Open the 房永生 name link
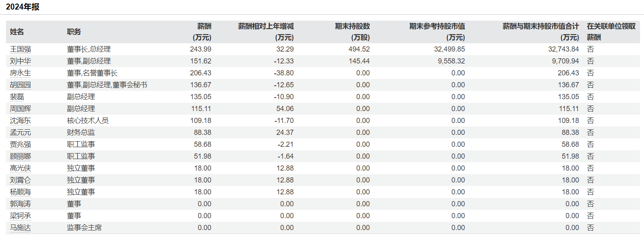This screenshot has width=644, height=238. click(x=20, y=73)
